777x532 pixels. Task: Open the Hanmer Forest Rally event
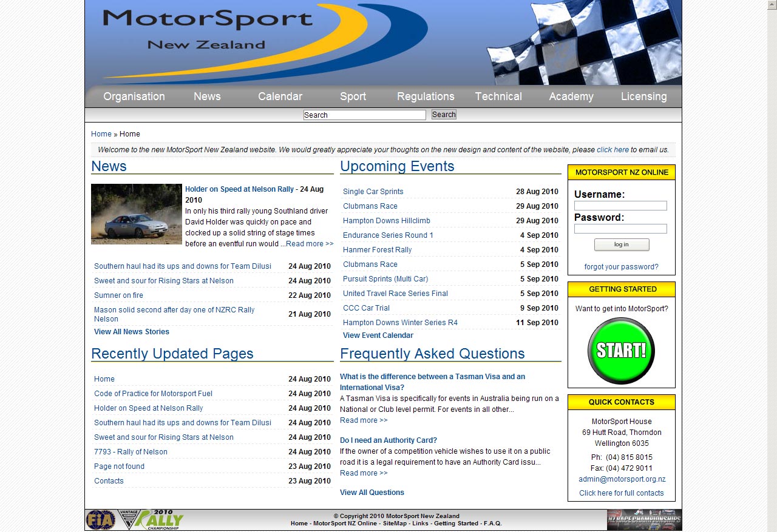377,250
